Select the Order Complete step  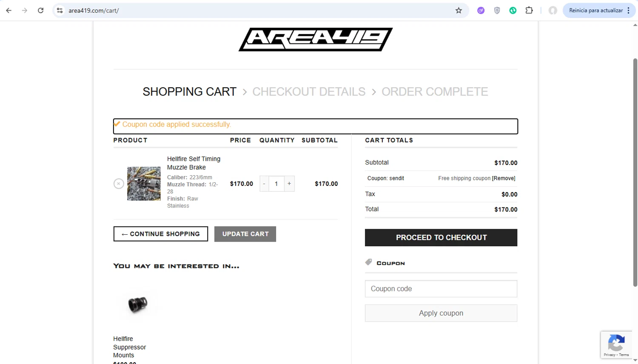[x=435, y=91]
